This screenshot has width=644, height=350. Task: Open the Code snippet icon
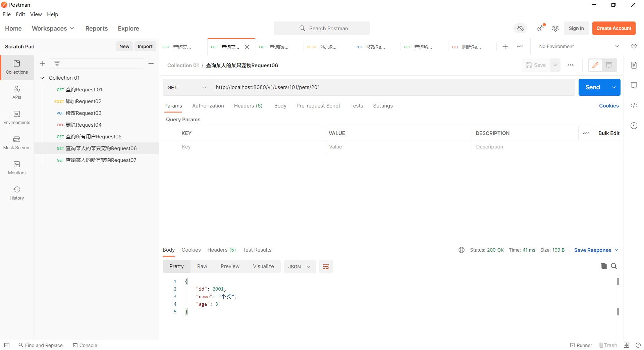coord(634,105)
